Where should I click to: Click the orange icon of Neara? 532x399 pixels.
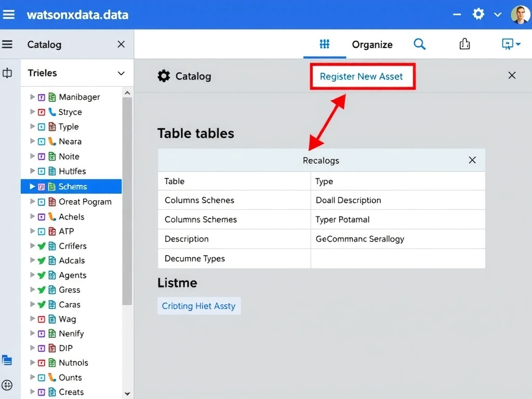pos(52,141)
